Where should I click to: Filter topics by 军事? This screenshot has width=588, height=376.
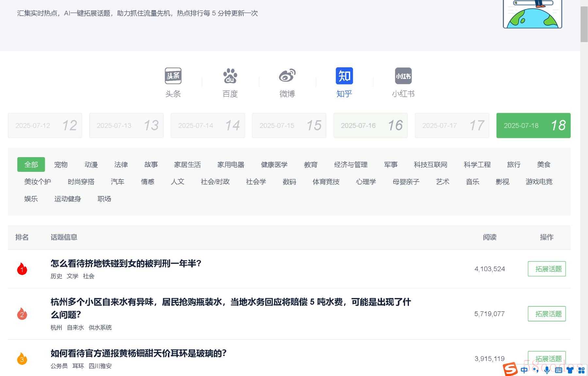pyautogui.click(x=391, y=165)
